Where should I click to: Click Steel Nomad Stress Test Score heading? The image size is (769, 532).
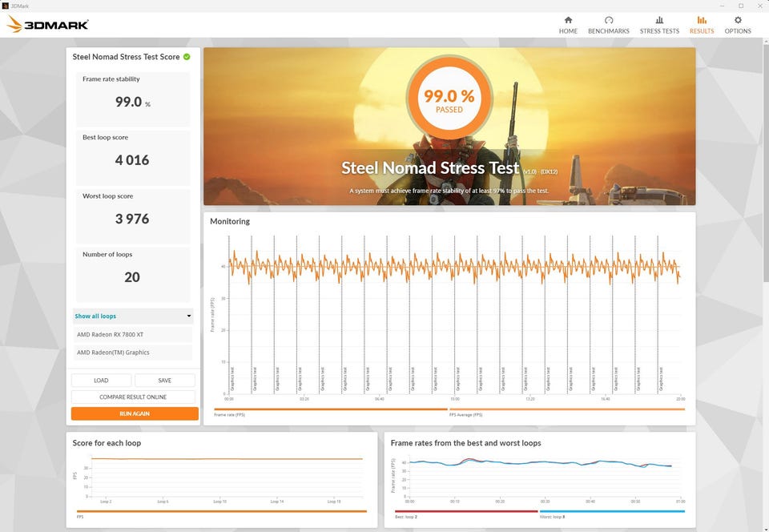tap(126, 57)
